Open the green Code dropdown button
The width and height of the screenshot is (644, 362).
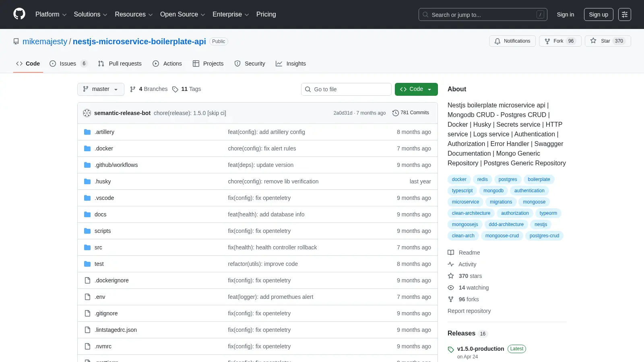(416, 89)
